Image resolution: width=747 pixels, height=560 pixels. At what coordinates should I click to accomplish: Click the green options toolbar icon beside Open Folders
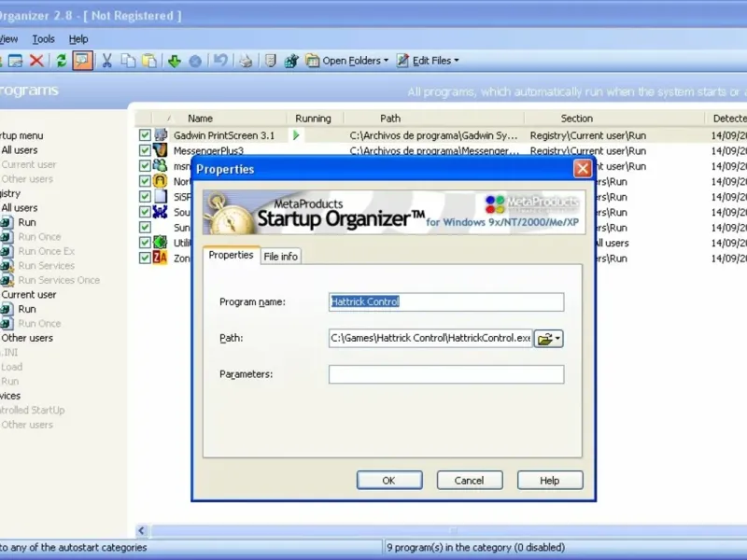pyautogui.click(x=291, y=61)
